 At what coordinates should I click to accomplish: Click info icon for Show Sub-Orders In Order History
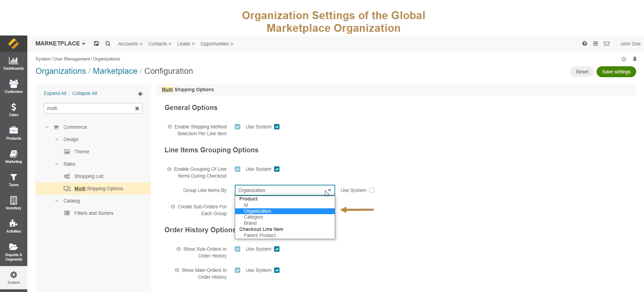coord(178,249)
